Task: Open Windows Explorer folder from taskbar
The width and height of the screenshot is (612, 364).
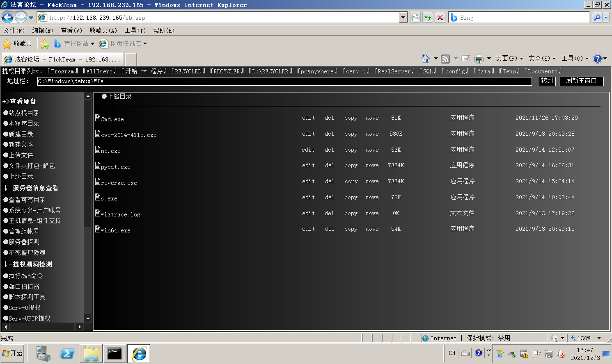Action: [x=91, y=354]
